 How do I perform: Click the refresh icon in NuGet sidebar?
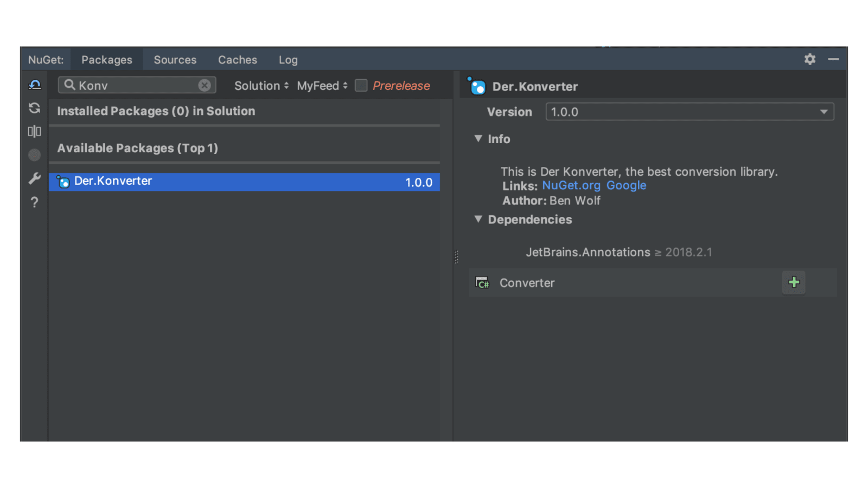click(x=35, y=108)
